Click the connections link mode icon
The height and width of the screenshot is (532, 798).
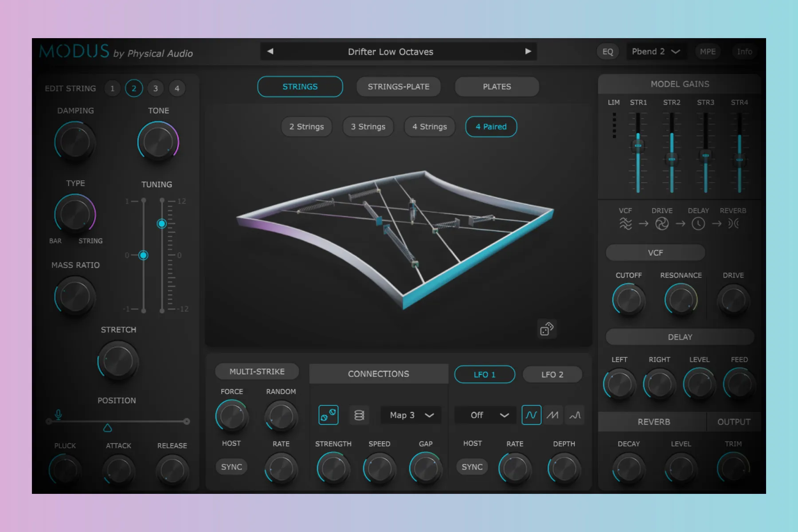(x=329, y=415)
